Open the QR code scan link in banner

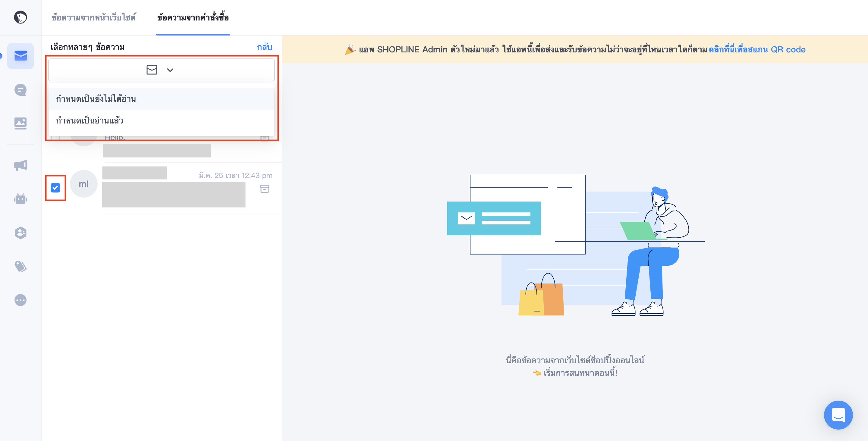pyautogui.click(x=757, y=49)
